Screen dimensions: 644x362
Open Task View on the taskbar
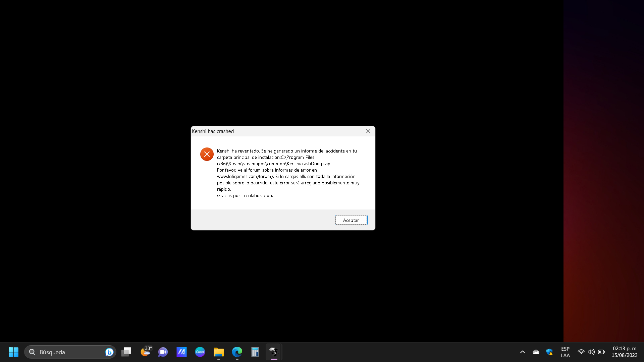point(126,352)
